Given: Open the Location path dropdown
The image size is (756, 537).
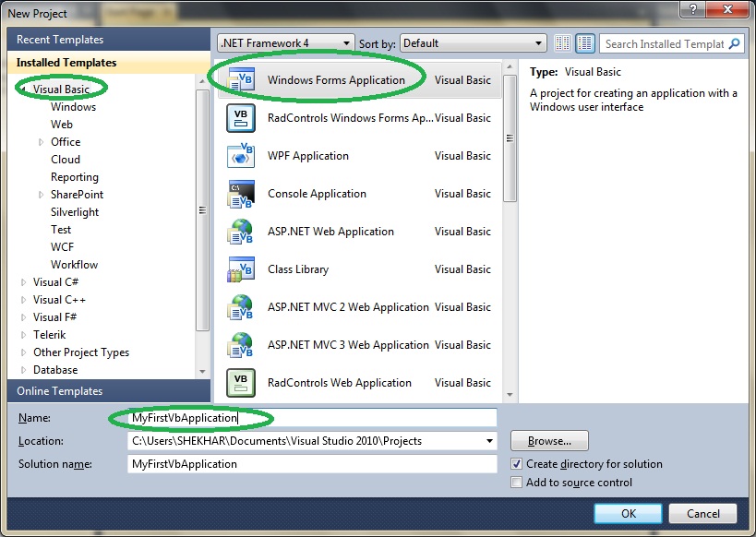Looking at the screenshot, I should coord(489,441).
